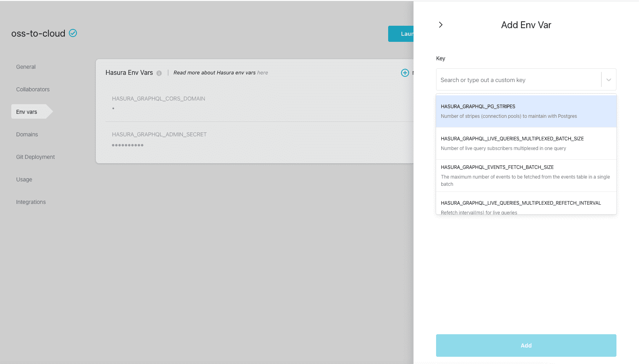Image resolution: width=639 pixels, height=364 pixels.
Task: Open the Collaborators tab
Action: click(x=33, y=89)
